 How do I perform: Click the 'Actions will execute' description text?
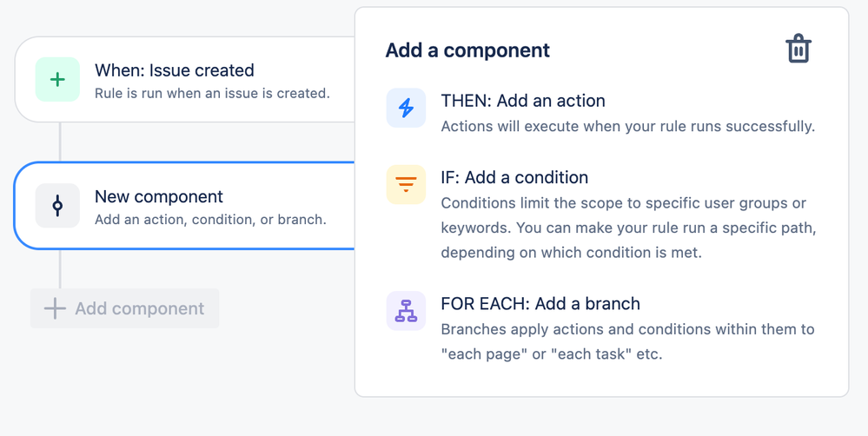627,126
